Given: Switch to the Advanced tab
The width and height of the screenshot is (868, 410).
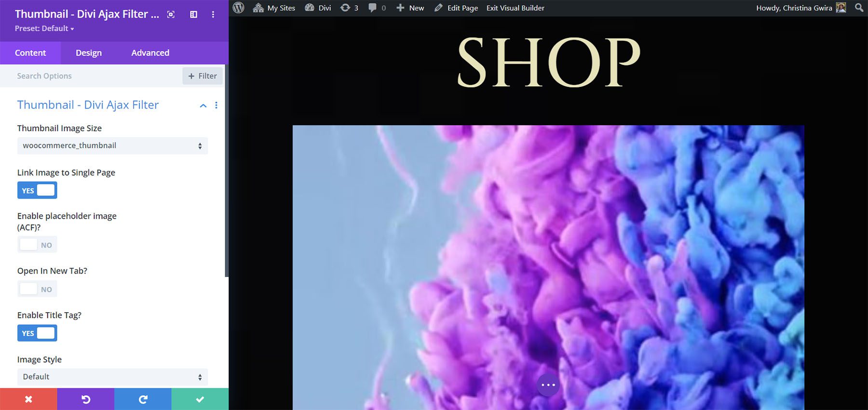Looking at the screenshot, I should point(150,53).
